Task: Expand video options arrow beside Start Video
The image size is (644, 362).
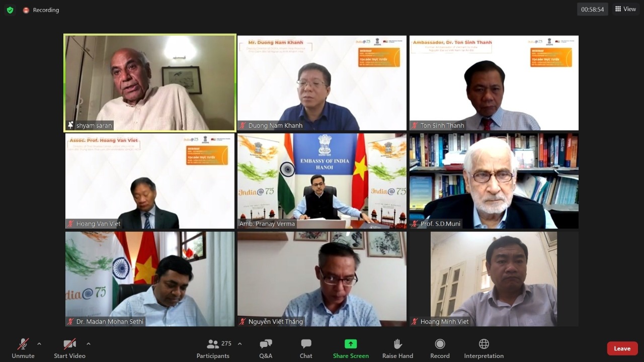Action: [89, 344]
